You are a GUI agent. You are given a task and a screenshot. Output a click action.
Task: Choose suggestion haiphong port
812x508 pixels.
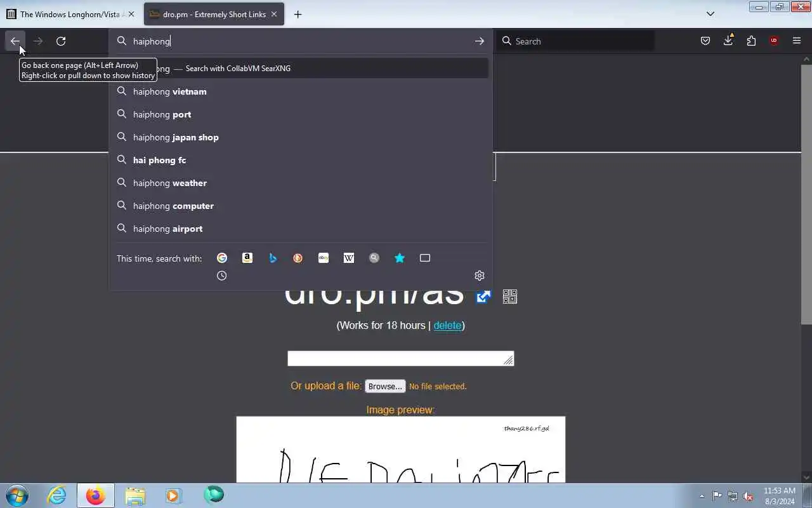tap(301, 114)
